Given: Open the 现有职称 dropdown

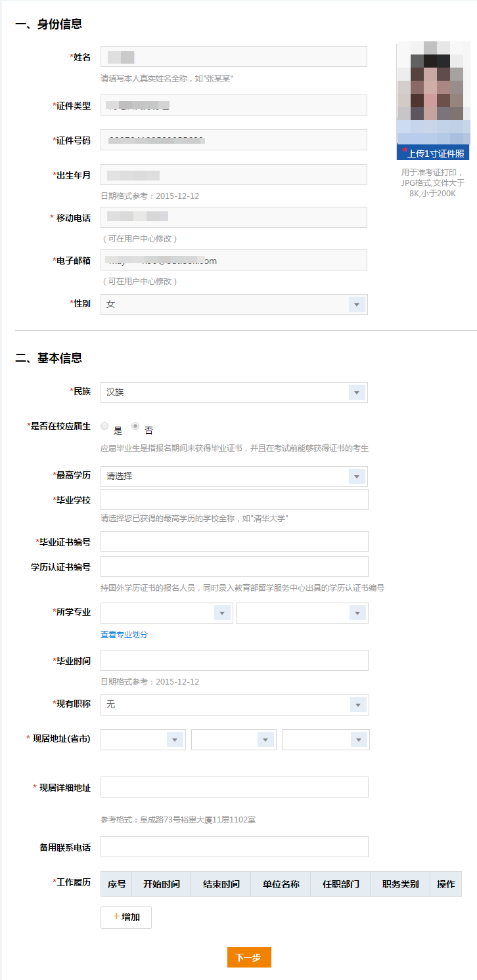Looking at the screenshot, I should tap(234, 705).
